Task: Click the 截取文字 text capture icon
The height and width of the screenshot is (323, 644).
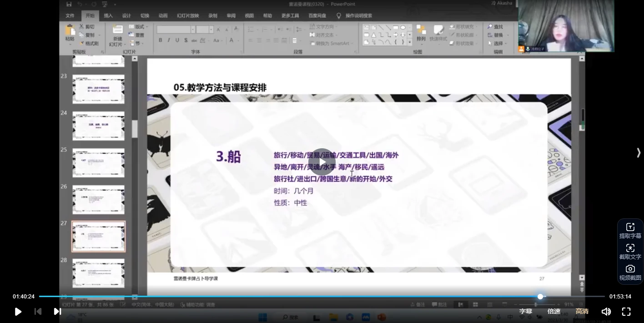Action: coord(630,247)
